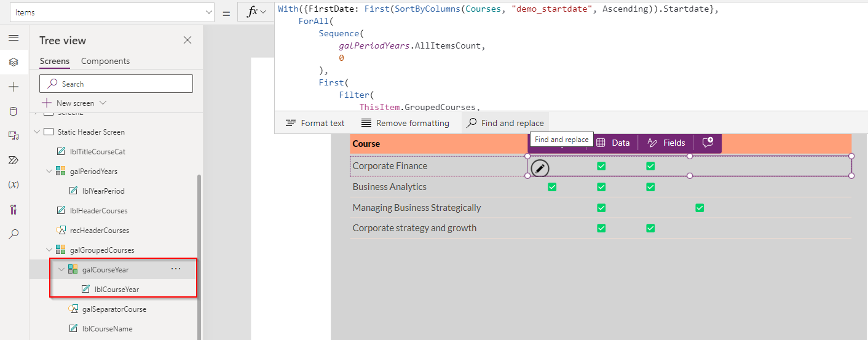Image resolution: width=868 pixels, height=340 pixels.
Task: Select recHeaderCourses in the tree
Action: [99, 230]
